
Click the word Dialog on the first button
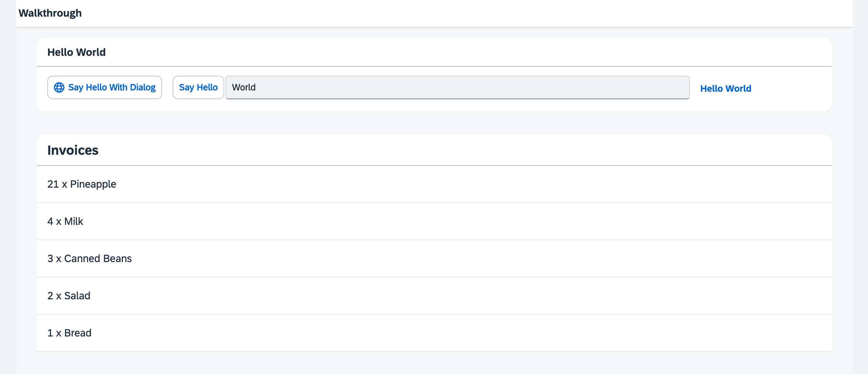pos(142,87)
